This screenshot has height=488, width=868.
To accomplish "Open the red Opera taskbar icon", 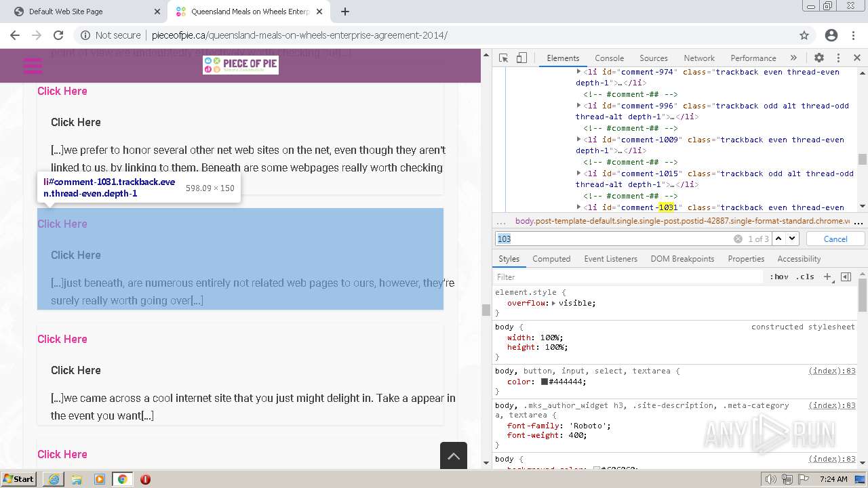I will (145, 479).
